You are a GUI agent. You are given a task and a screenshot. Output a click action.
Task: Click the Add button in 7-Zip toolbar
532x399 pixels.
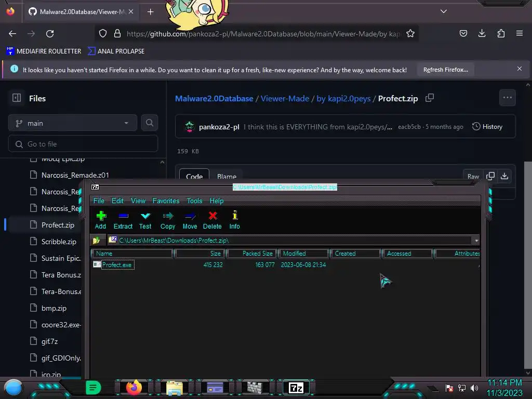coord(100,220)
